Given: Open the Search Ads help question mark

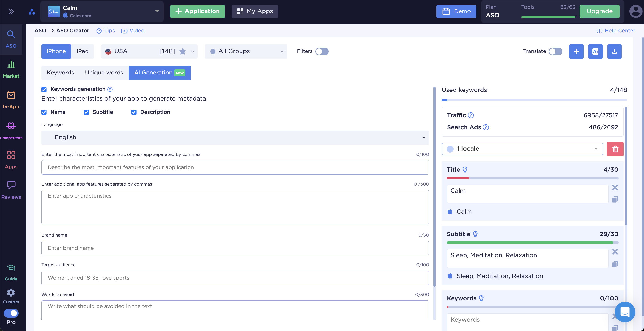Looking at the screenshot, I should [x=486, y=127].
